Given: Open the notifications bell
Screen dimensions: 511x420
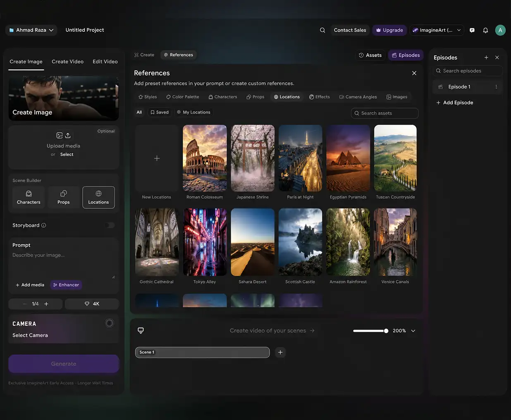Looking at the screenshot, I should tap(486, 30).
